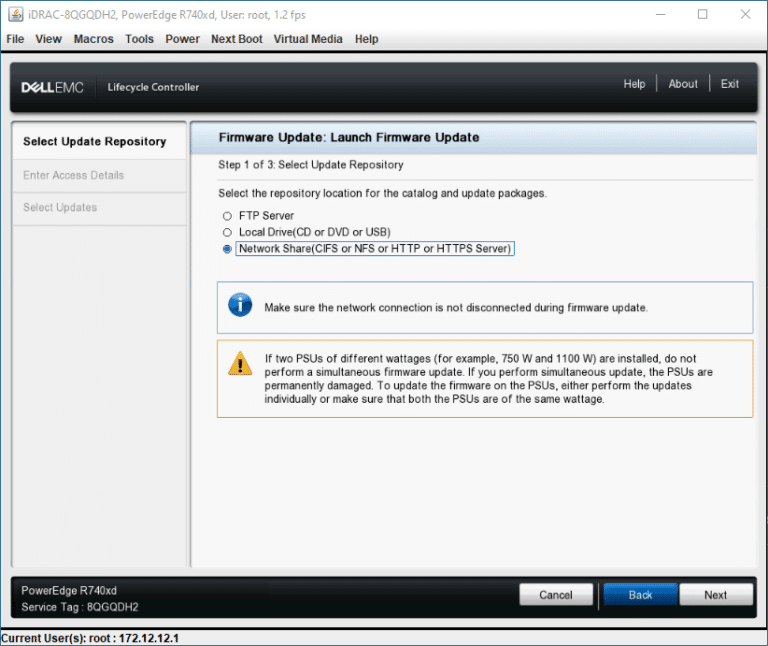Image resolution: width=768 pixels, height=646 pixels.
Task: Select Local Drive (CD or DVD or USB) option
Action: pyautogui.click(x=227, y=232)
